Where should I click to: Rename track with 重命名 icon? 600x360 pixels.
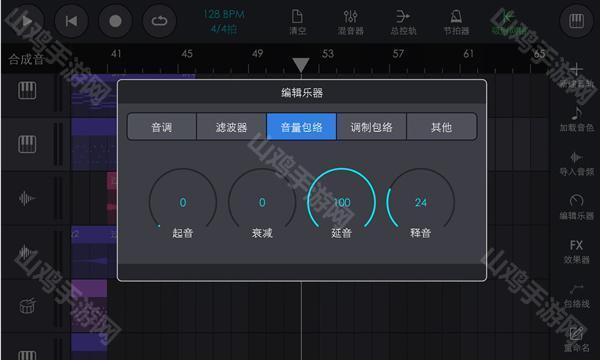pos(577,339)
